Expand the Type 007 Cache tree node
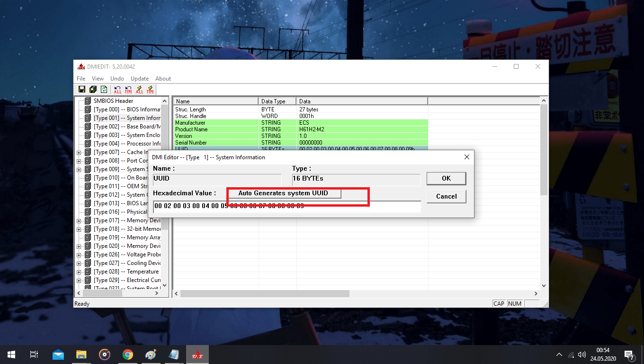 (x=79, y=152)
